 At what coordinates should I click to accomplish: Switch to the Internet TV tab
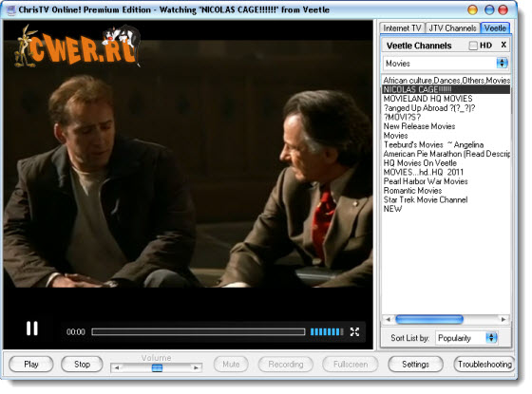(x=402, y=28)
